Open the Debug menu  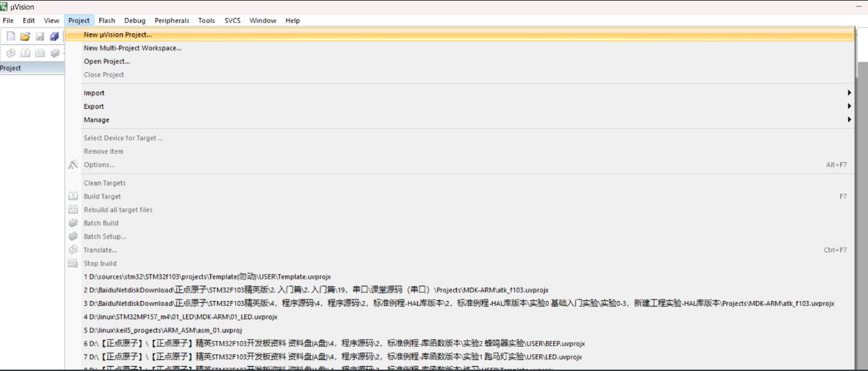135,21
